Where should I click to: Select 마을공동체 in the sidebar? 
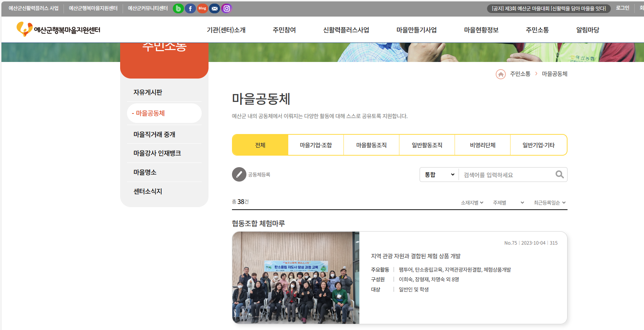(x=164, y=113)
